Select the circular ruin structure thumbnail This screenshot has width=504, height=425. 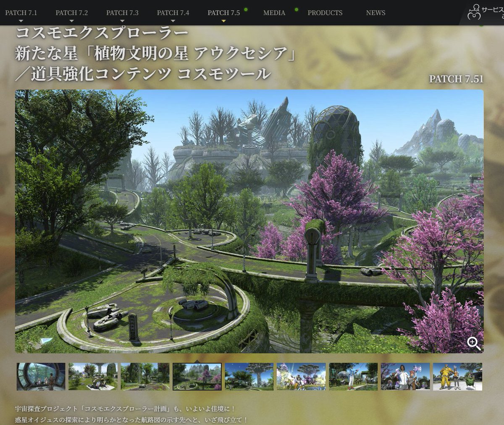[x=93, y=377]
